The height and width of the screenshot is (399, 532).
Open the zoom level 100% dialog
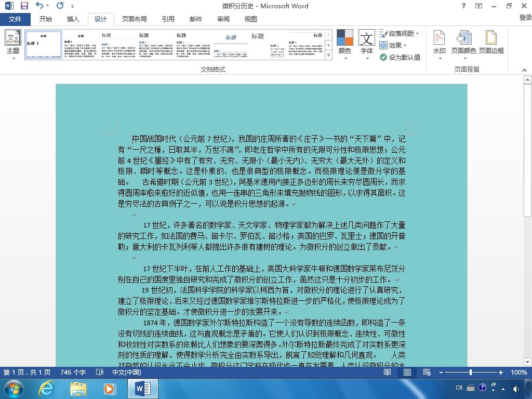click(519, 372)
